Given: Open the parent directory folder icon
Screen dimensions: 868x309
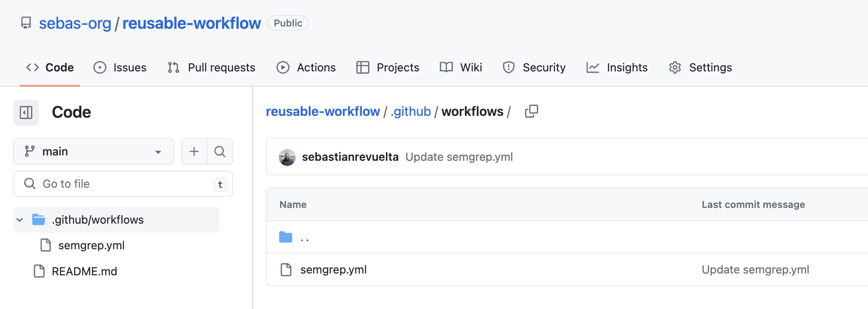Looking at the screenshot, I should click(x=285, y=237).
